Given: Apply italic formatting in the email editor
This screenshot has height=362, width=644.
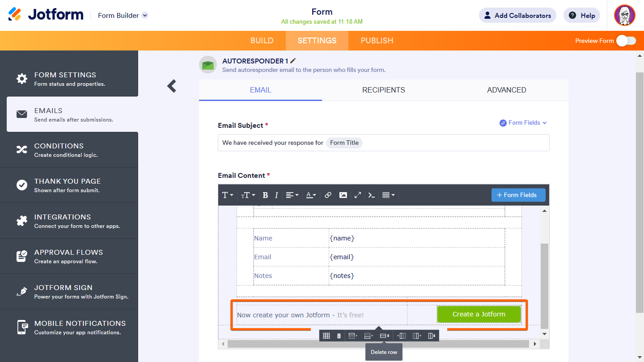Looking at the screenshot, I should (x=276, y=195).
